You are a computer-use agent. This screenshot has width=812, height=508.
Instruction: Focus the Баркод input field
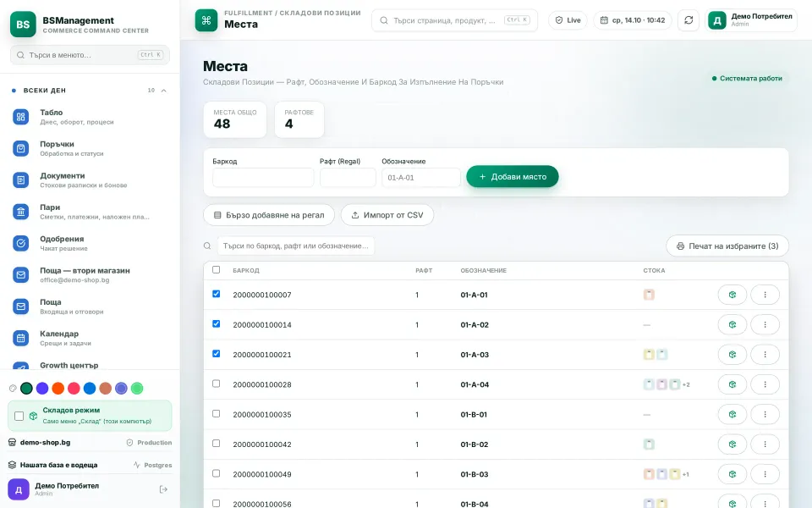coord(263,178)
